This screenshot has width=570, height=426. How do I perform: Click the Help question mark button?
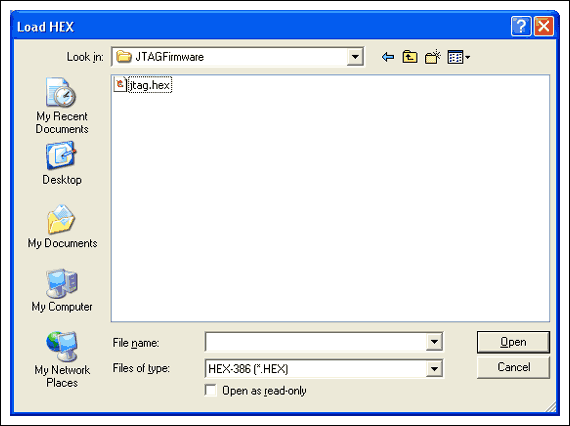tap(521, 26)
